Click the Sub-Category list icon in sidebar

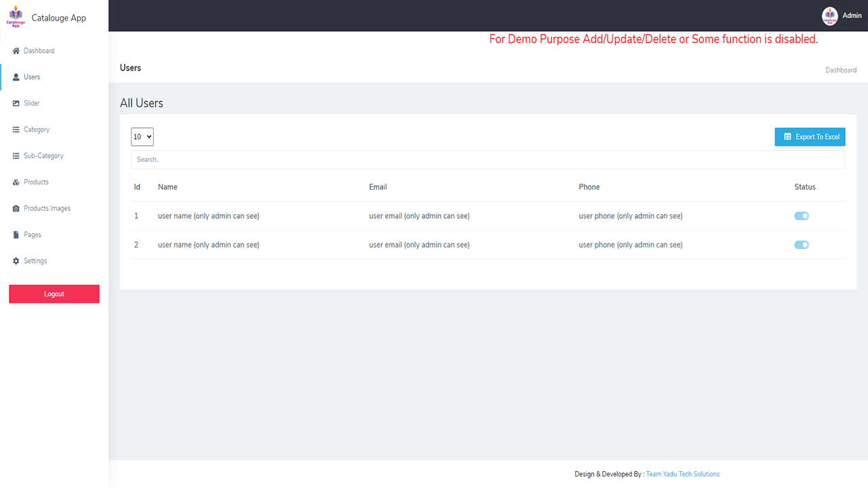pos(16,156)
